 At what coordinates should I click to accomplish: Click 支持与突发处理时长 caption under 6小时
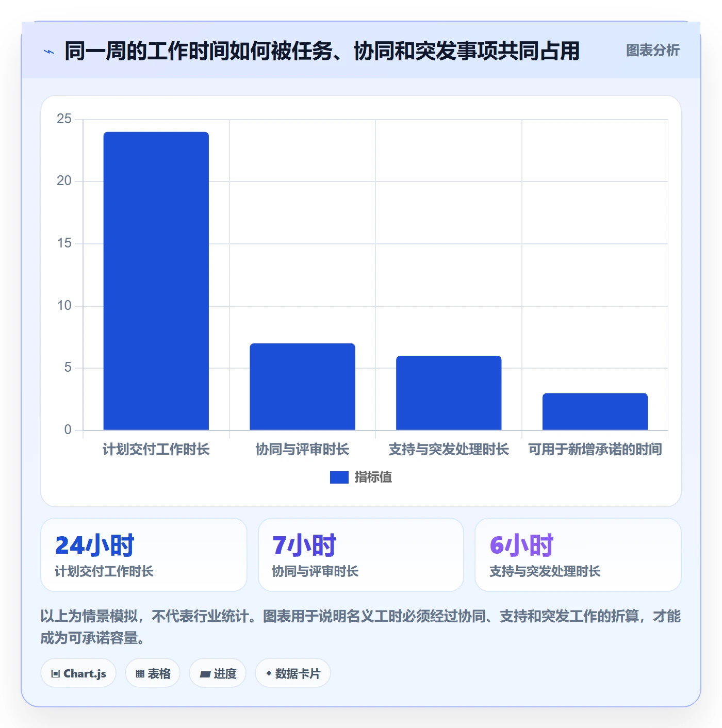pos(545,571)
